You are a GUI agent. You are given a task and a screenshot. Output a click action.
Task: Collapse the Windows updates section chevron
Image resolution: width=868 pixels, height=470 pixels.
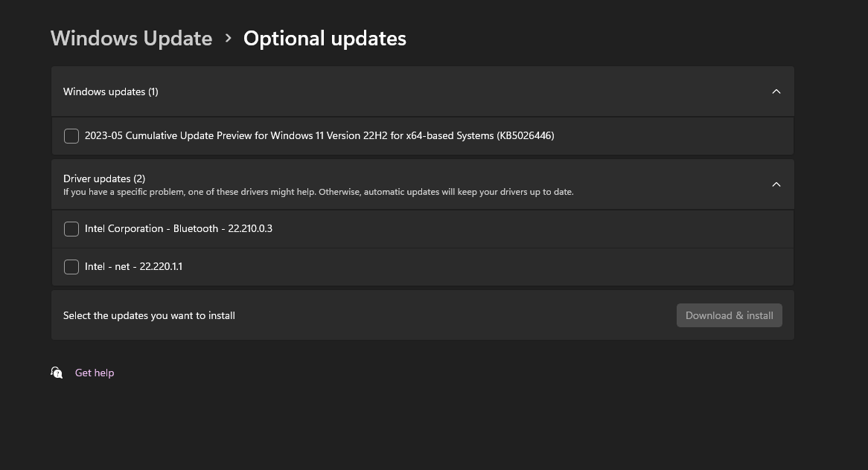(x=776, y=91)
